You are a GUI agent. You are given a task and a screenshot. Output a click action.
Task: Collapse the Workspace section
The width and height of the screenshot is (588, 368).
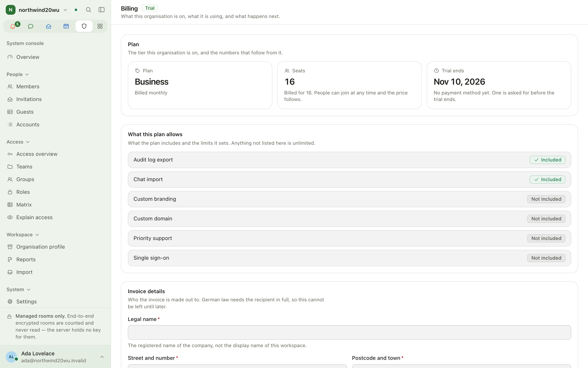23,235
